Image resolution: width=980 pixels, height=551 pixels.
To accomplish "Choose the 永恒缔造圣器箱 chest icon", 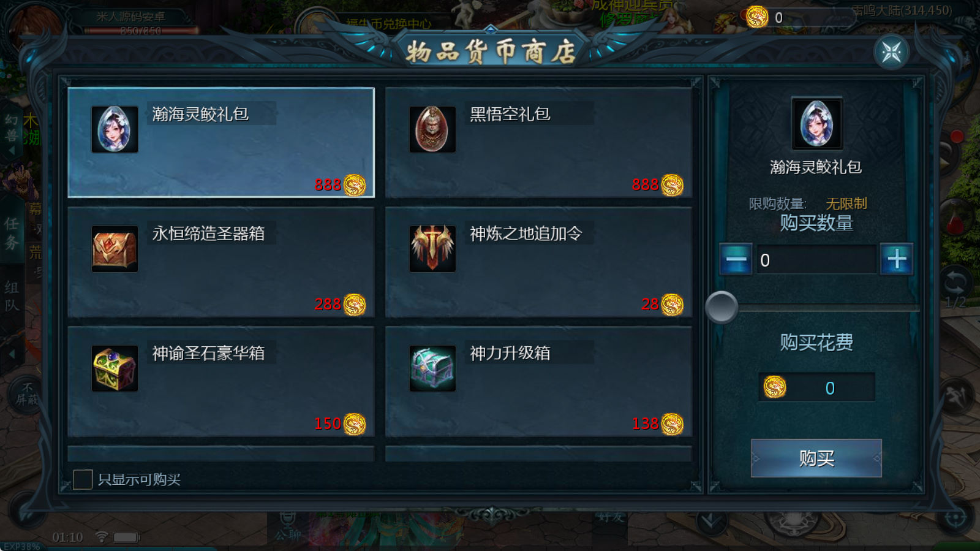I will [115, 249].
